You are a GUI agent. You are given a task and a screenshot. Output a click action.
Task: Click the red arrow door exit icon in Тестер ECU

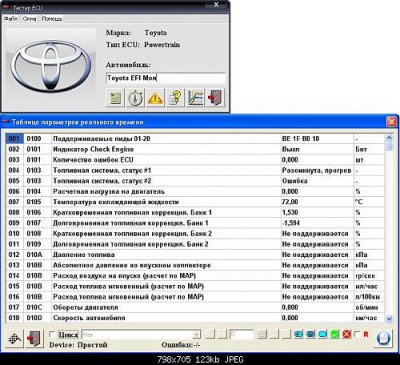[215, 98]
